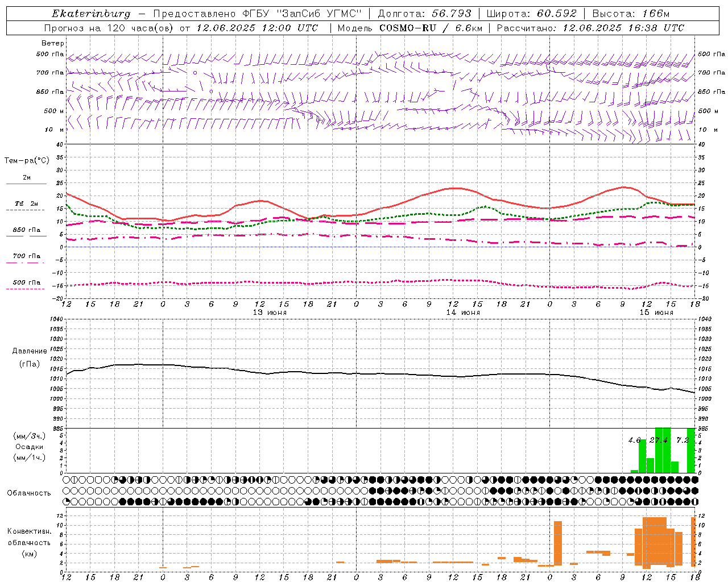Click the '(гПа)' pressure unit label
The height and width of the screenshot is (582, 728).
point(30,364)
